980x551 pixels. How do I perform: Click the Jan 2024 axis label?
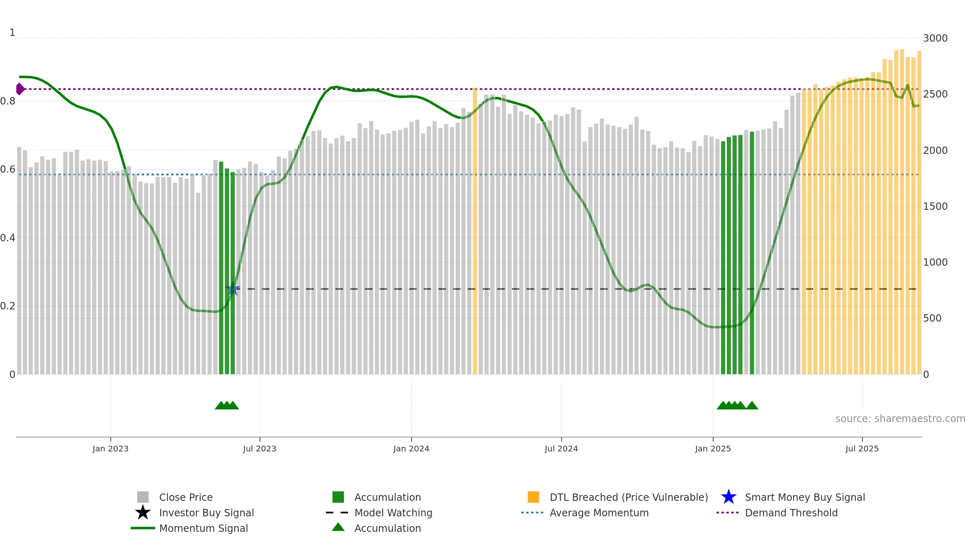(x=411, y=449)
